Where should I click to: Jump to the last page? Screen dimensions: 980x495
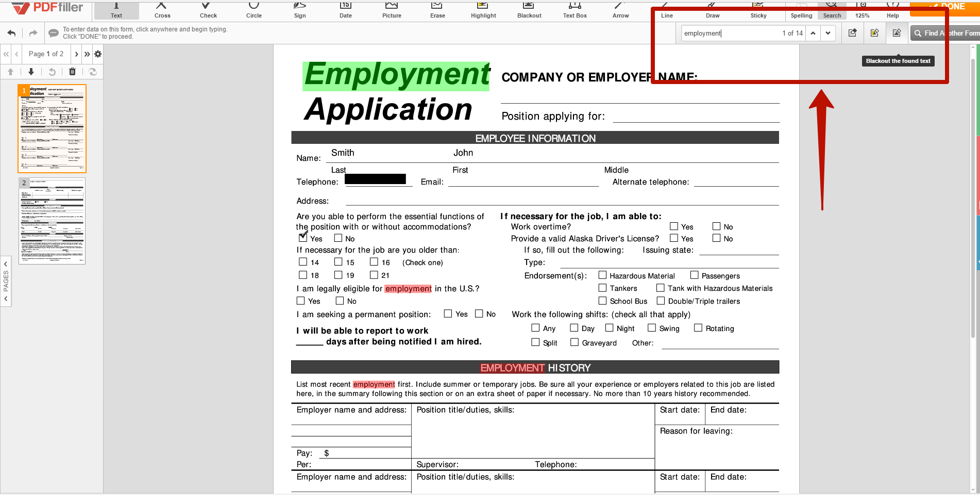[87, 54]
